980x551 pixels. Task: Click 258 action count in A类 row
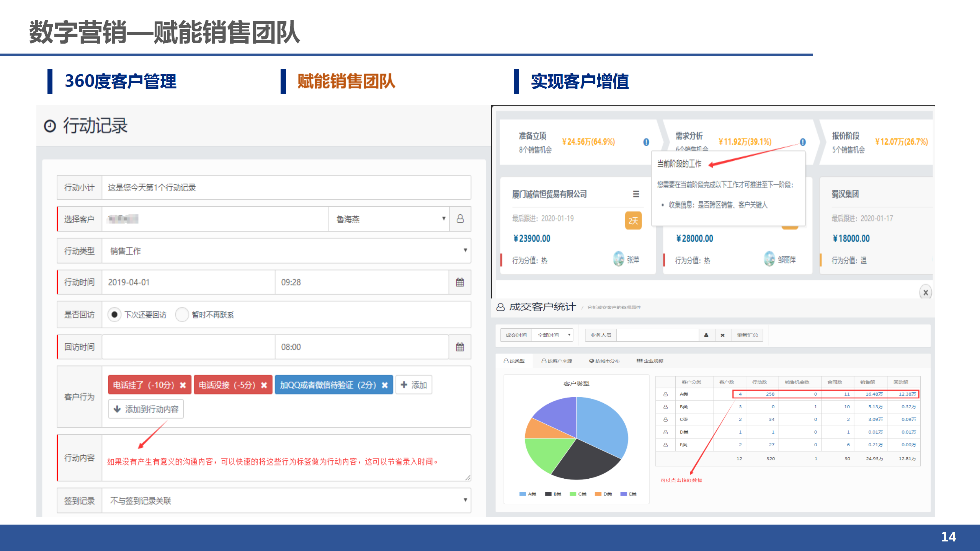(770, 394)
